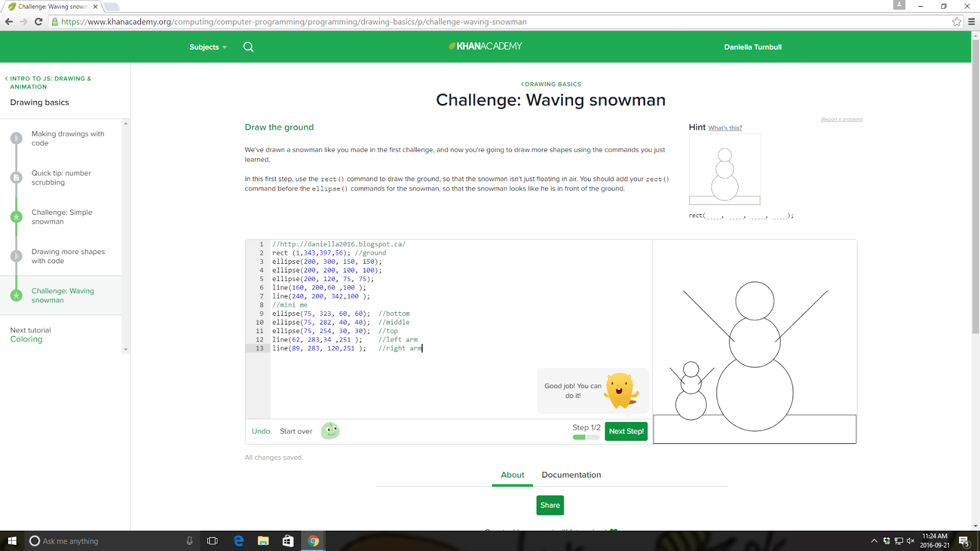Click the star icon for Challenge: Waving snowman
This screenshot has height=551, width=980.
pyautogui.click(x=15, y=295)
